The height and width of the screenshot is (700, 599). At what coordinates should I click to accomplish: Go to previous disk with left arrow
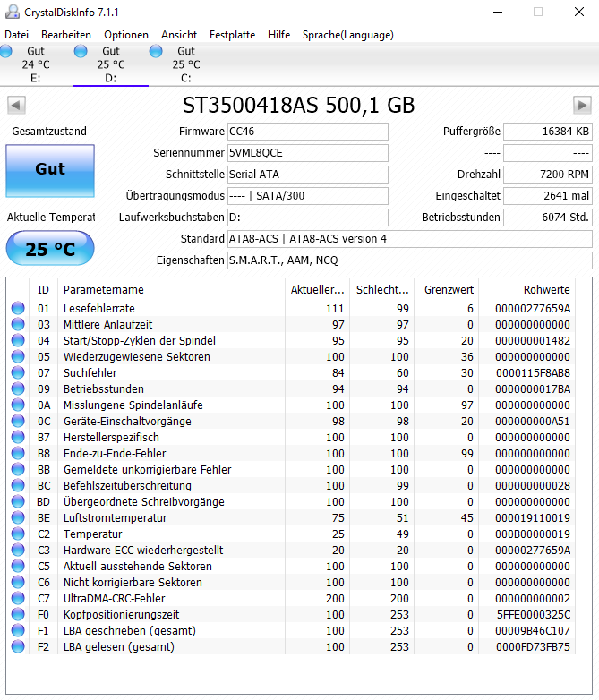(x=16, y=106)
